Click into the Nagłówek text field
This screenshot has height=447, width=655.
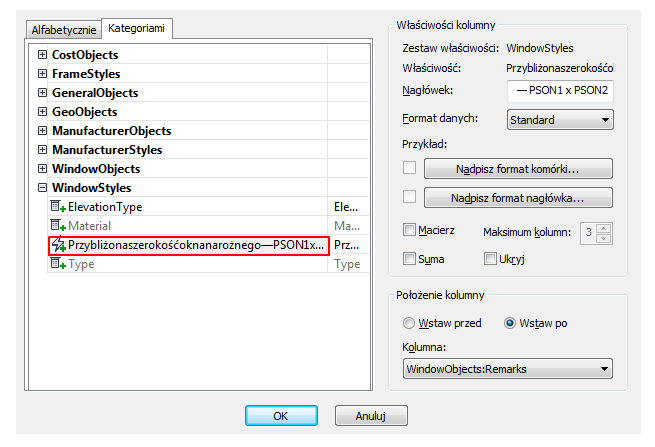click(x=560, y=91)
